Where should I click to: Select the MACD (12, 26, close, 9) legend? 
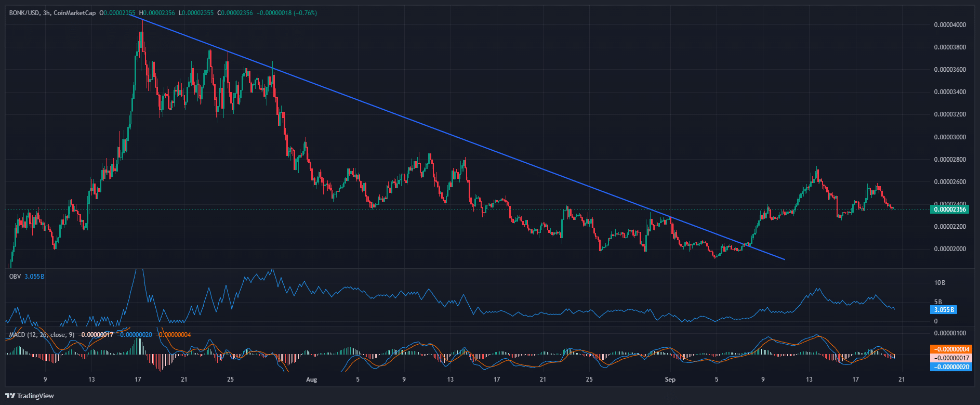[x=42, y=335]
